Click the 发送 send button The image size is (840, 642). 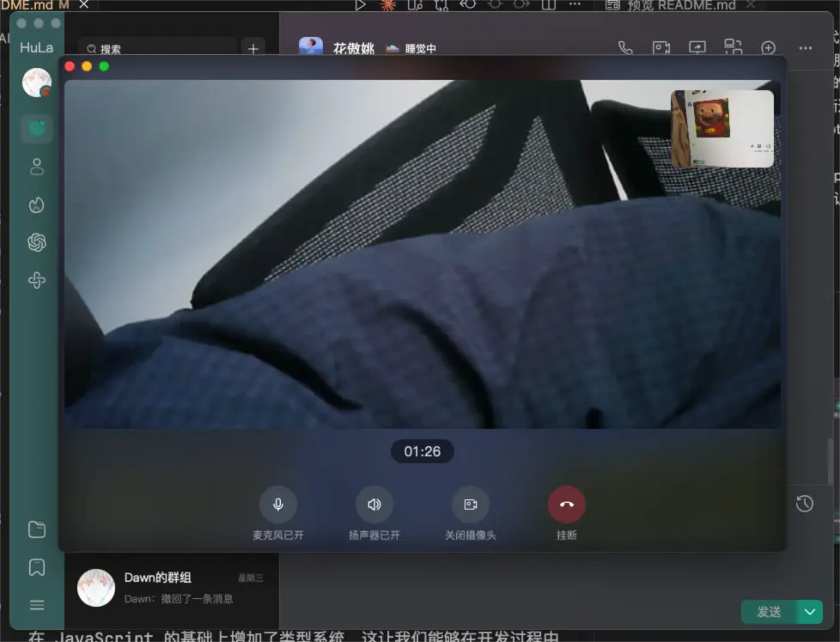coord(769,612)
